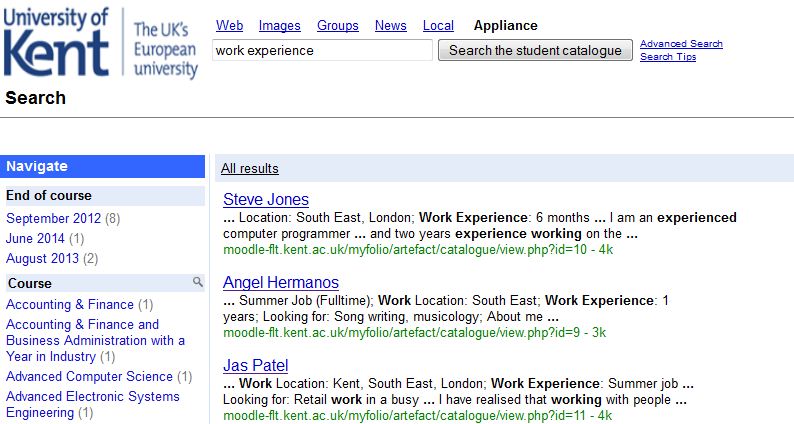
Task: Select the Accounting & Finance course filter
Action: pos(70,304)
